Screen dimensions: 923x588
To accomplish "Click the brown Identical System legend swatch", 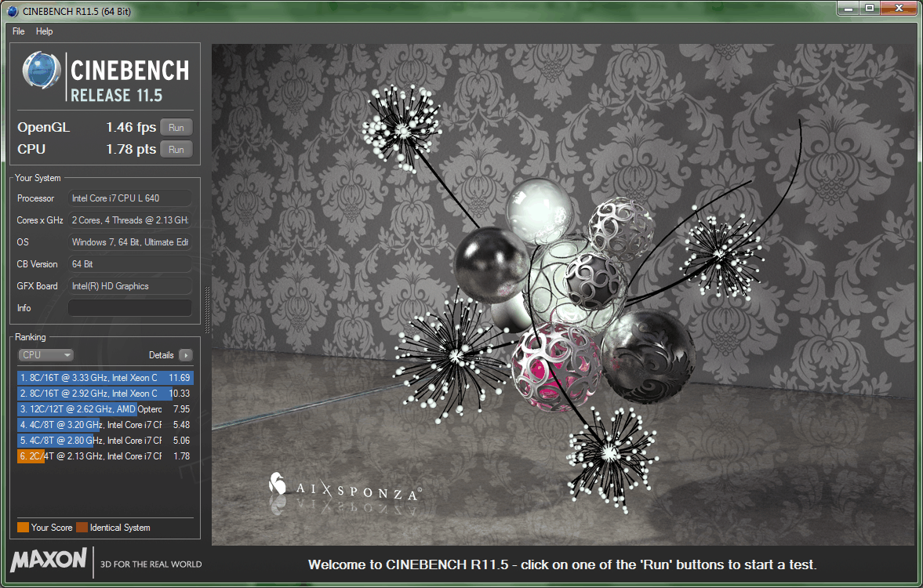I will tap(82, 528).
